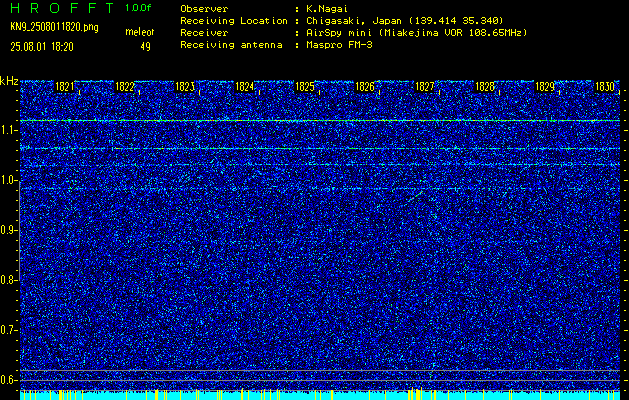The width and height of the screenshot is (629, 400).
Task: Click the cyan signal-level strip along the bottom
Action: 320,394
